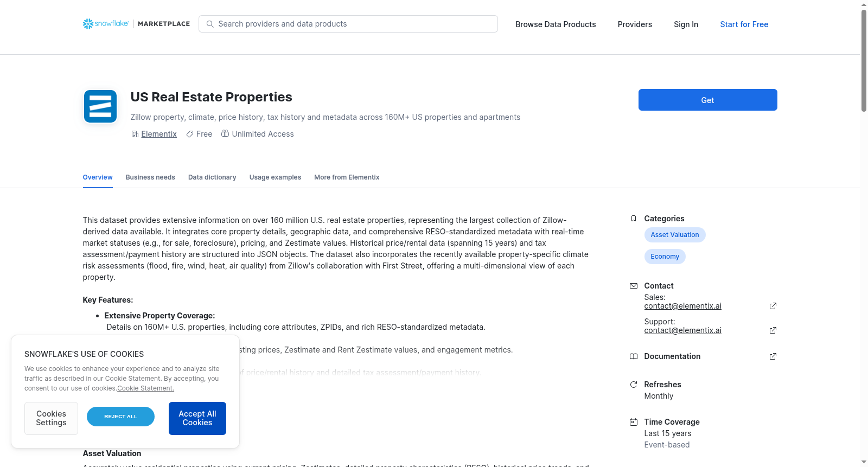This screenshot has width=868, height=467.
Task: Click the Snowflake logo in the header
Action: (x=106, y=24)
